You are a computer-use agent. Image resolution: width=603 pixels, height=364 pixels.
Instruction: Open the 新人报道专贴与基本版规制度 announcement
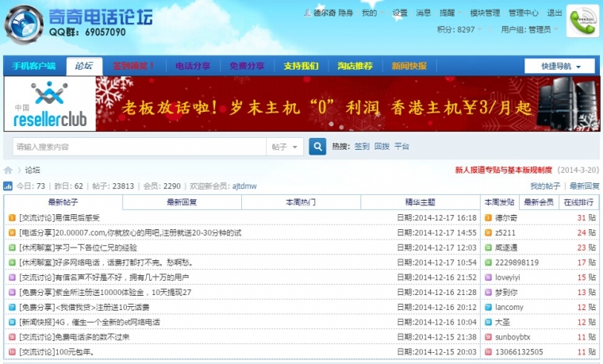(504, 170)
